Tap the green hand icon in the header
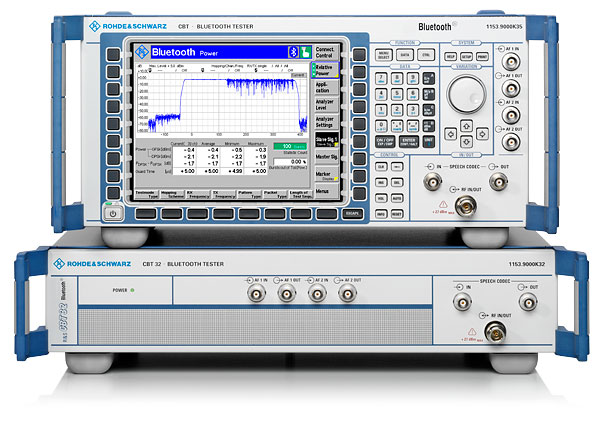 click(x=305, y=52)
